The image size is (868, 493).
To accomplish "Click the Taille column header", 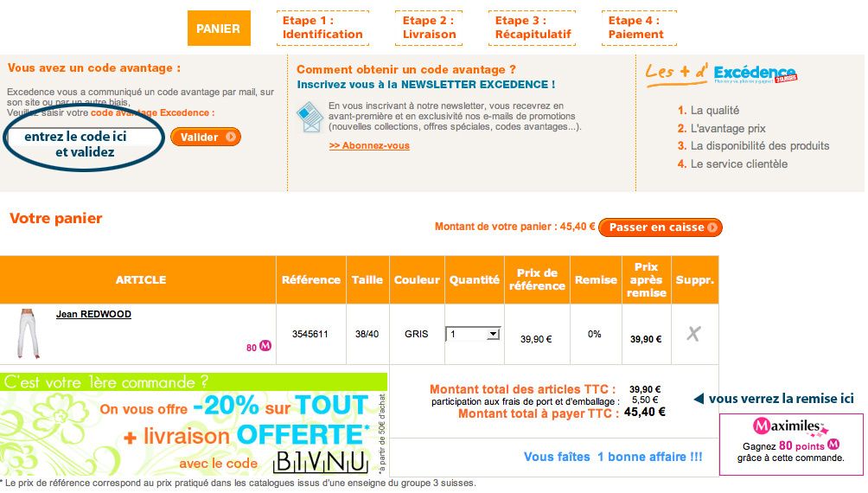I will tap(367, 279).
